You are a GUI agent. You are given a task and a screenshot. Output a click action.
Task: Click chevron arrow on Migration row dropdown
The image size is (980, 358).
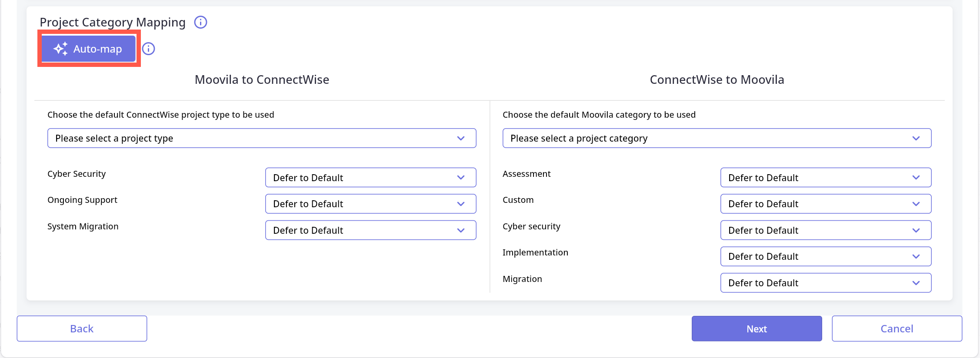[916, 283]
